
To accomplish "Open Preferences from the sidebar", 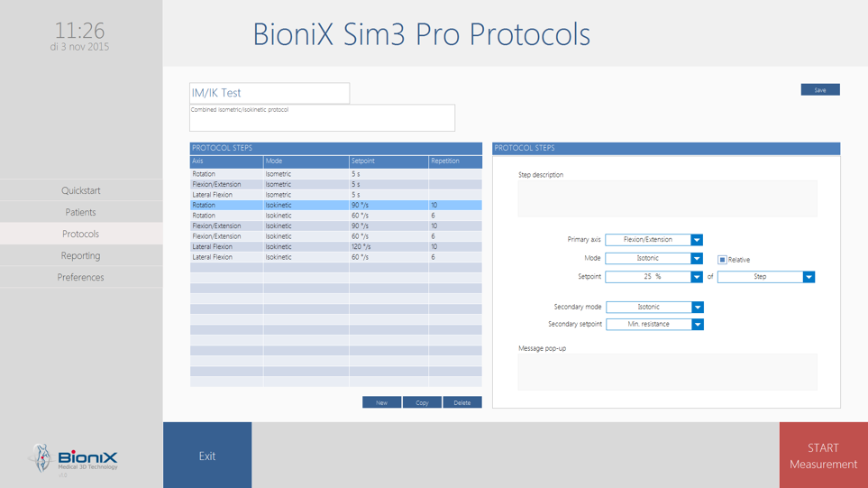I will point(81,277).
